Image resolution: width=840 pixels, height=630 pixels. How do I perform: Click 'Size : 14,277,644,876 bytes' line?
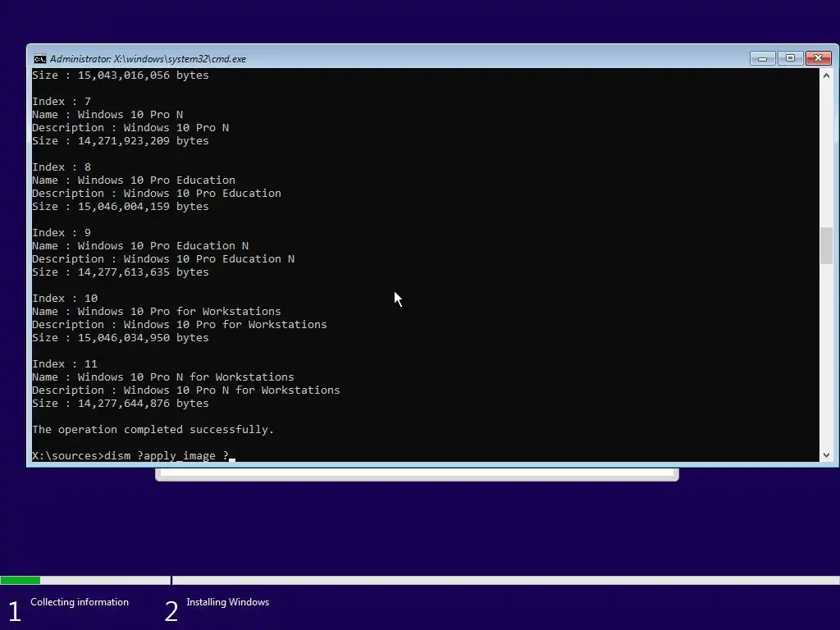point(120,403)
